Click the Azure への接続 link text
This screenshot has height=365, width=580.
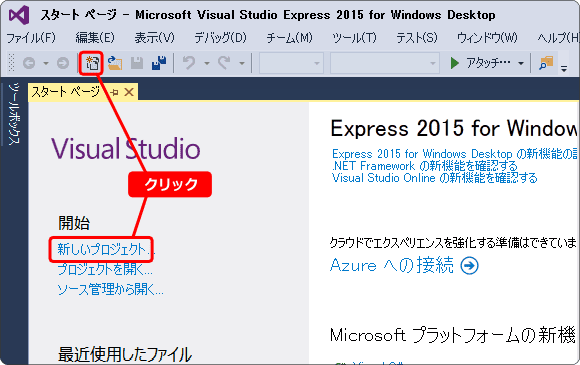[392, 265]
